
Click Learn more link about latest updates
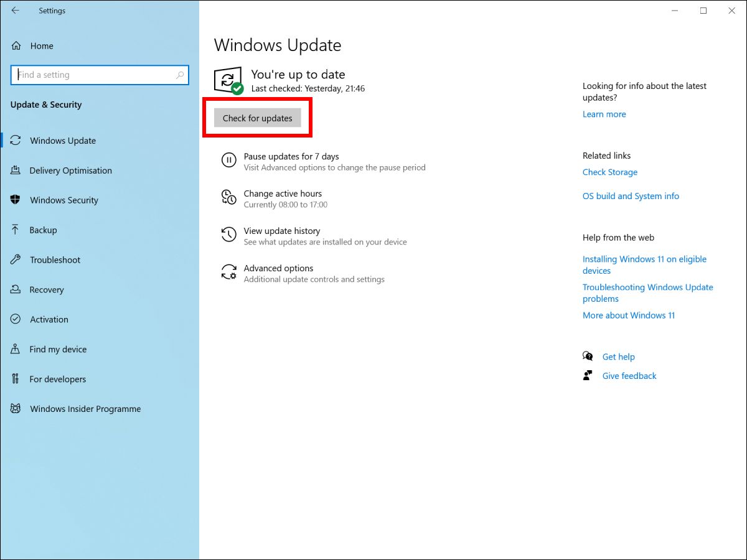604,114
